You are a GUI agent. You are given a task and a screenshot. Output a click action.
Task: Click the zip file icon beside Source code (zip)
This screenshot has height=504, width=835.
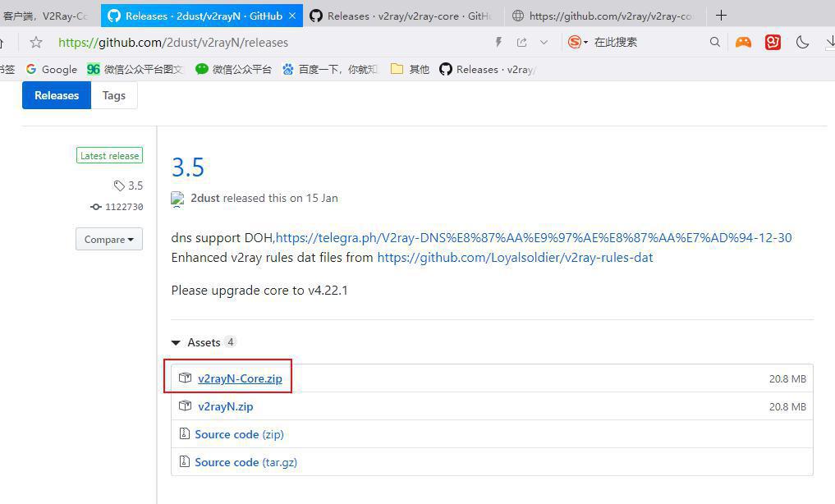(184, 433)
